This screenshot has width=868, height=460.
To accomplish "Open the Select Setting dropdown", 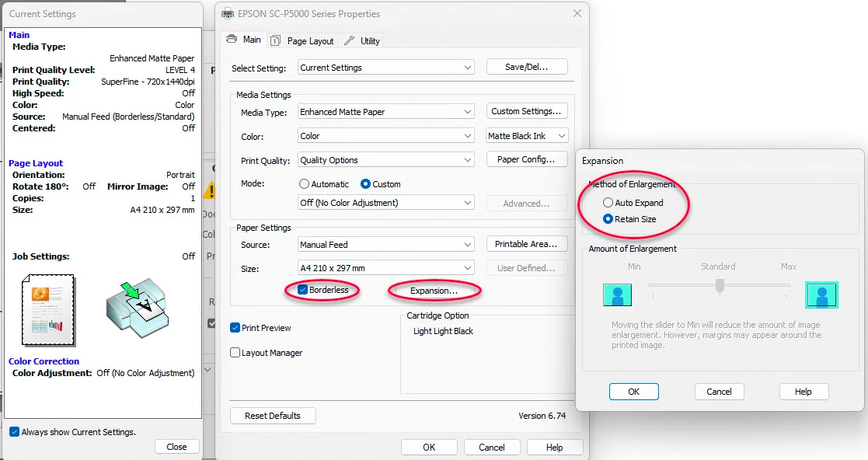I will click(x=386, y=68).
